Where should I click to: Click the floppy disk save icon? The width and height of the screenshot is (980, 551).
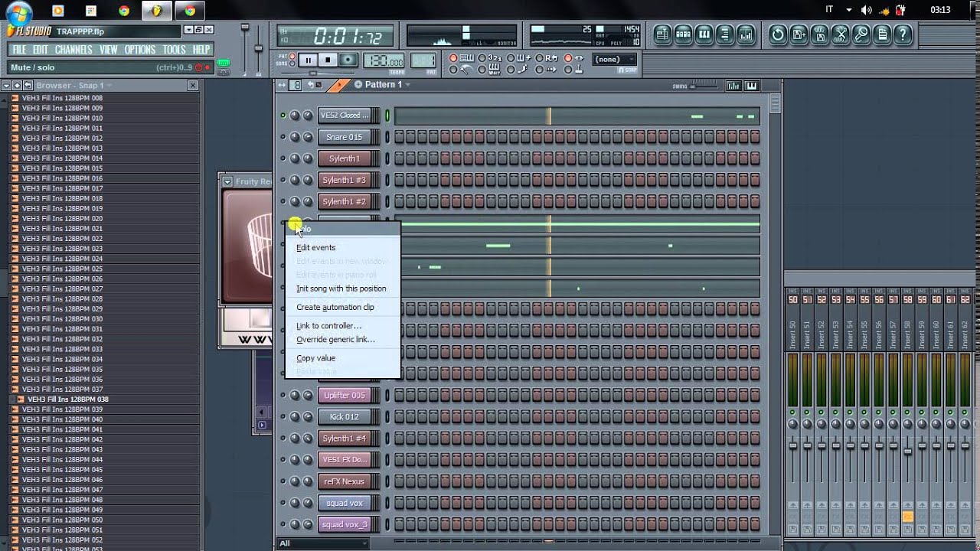pos(820,34)
